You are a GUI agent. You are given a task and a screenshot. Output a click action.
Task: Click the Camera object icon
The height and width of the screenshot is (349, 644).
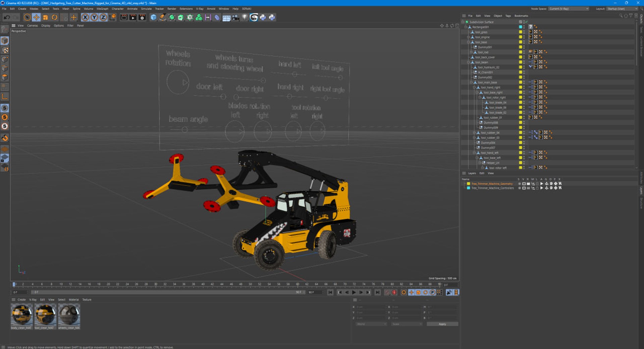(236, 17)
